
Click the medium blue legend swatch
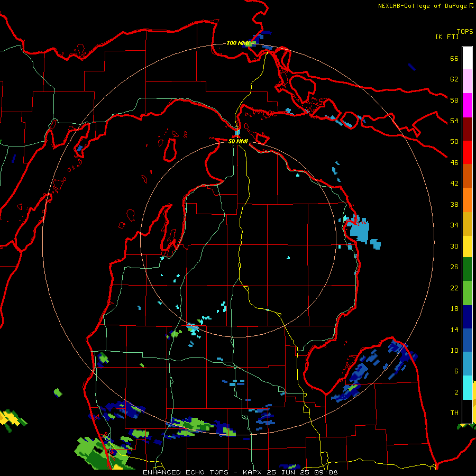click(467, 340)
